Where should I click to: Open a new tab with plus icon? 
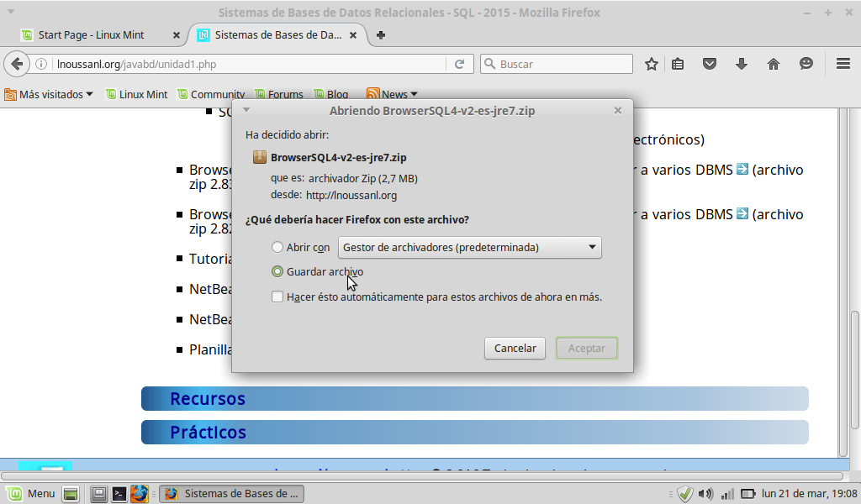point(381,35)
